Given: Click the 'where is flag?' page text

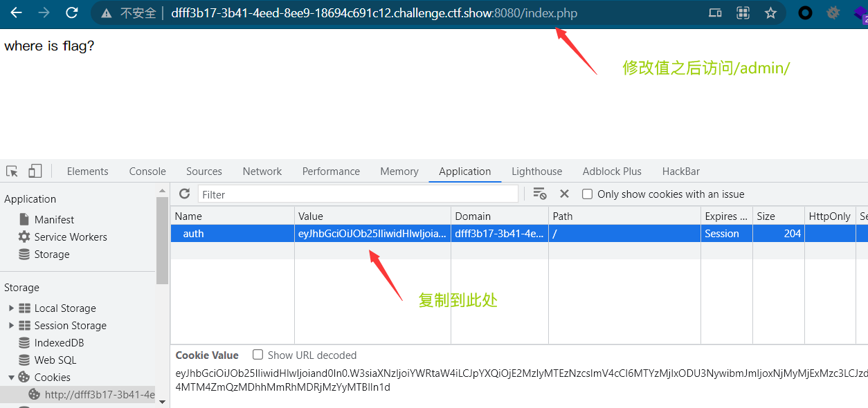Looking at the screenshot, I should pos(49,46).
